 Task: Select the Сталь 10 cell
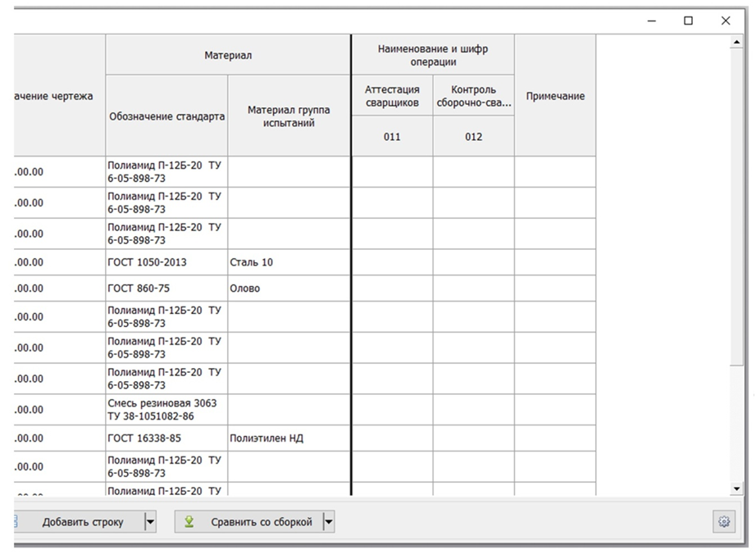point(289,262)
